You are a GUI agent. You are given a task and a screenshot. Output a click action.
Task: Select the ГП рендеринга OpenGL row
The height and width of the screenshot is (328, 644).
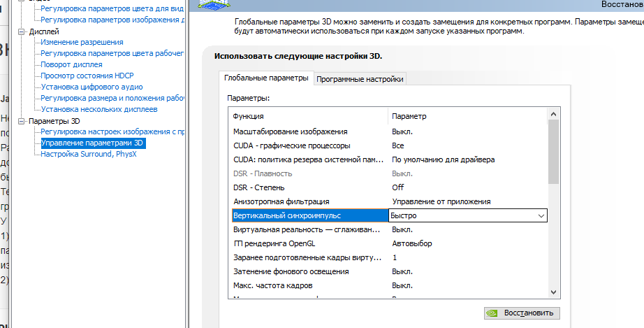click(x=388, y=243)
